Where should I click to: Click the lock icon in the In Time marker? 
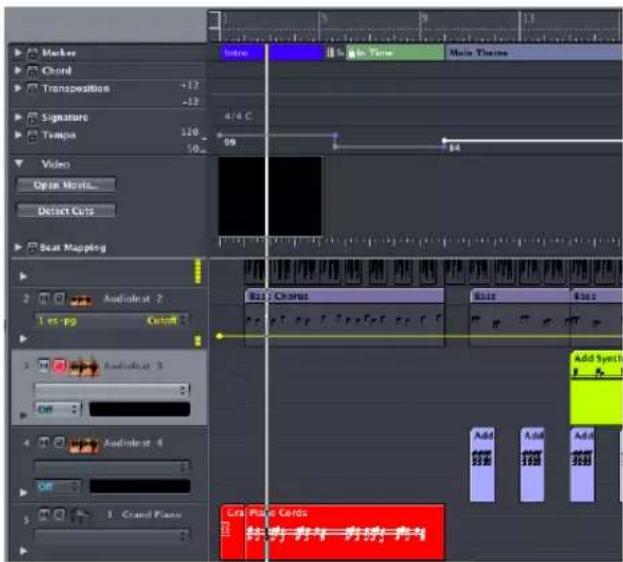[351, 53]
